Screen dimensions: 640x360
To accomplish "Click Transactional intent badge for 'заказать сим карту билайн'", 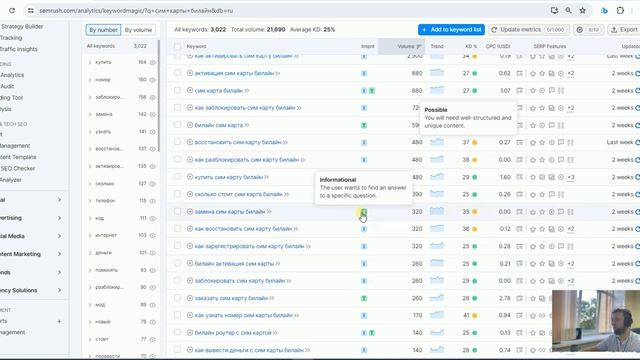I will click(364, 298).
